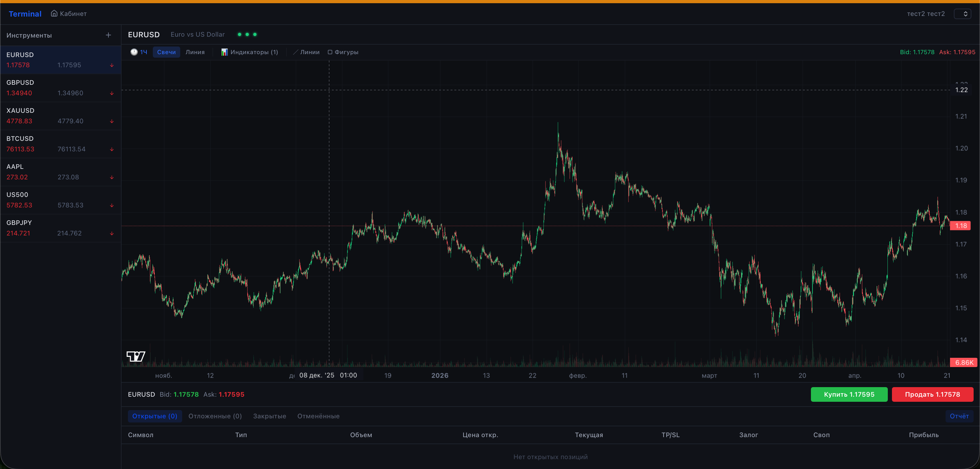This screenshot has height=469, width=980.
Task: Switch chart type to Линия
Action: pyautogui.click(x=195, y=52)
